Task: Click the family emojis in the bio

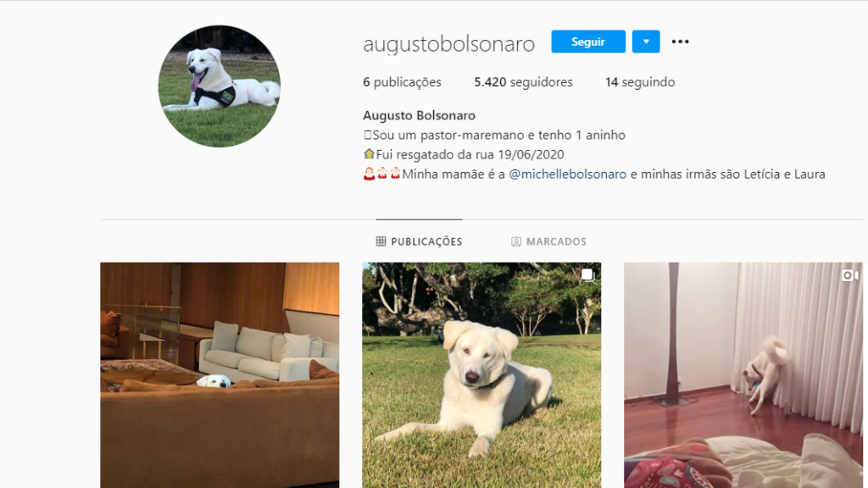Action: 382,174
